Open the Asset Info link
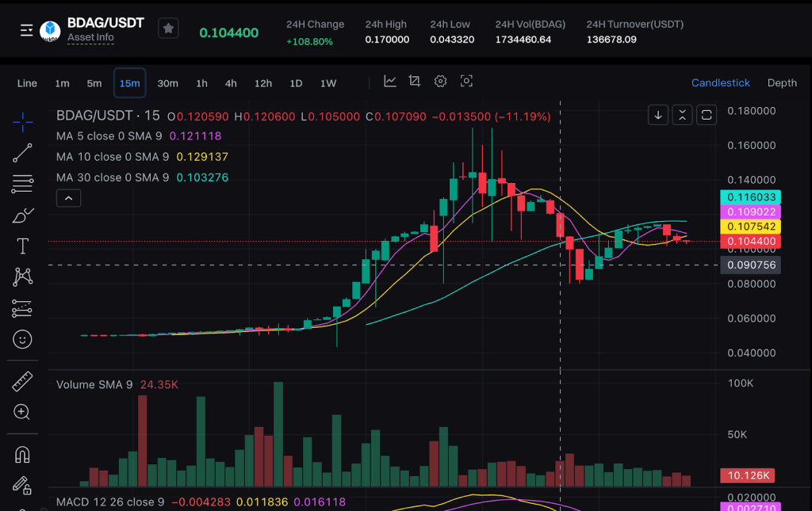Screen dimensions: 812x511 pos(90,36)
